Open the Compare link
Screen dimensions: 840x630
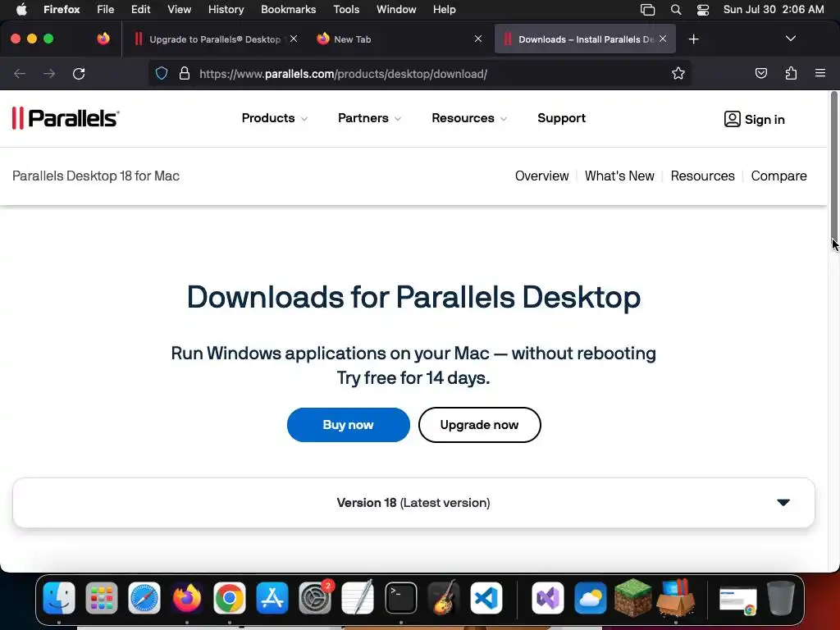(x=778, y=176)
